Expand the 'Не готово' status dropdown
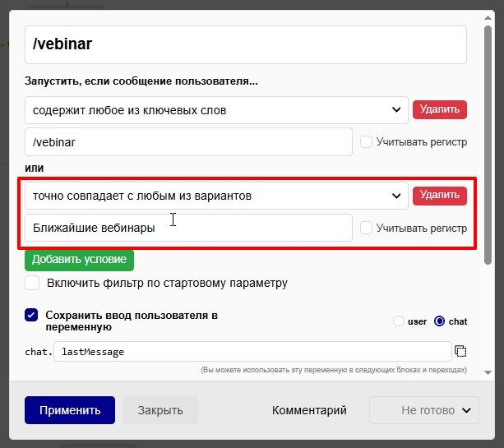 [424, 410]
